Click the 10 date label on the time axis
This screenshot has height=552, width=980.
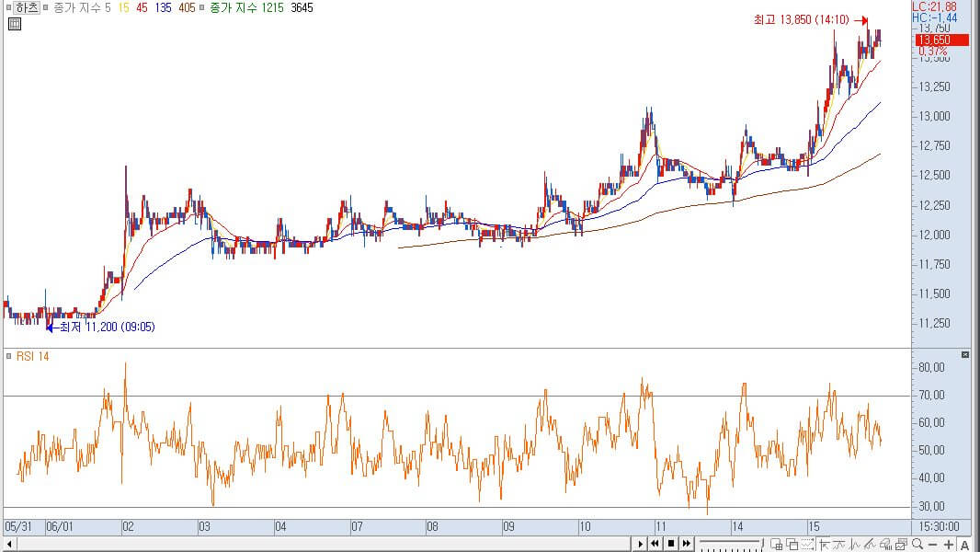[585, 527]
